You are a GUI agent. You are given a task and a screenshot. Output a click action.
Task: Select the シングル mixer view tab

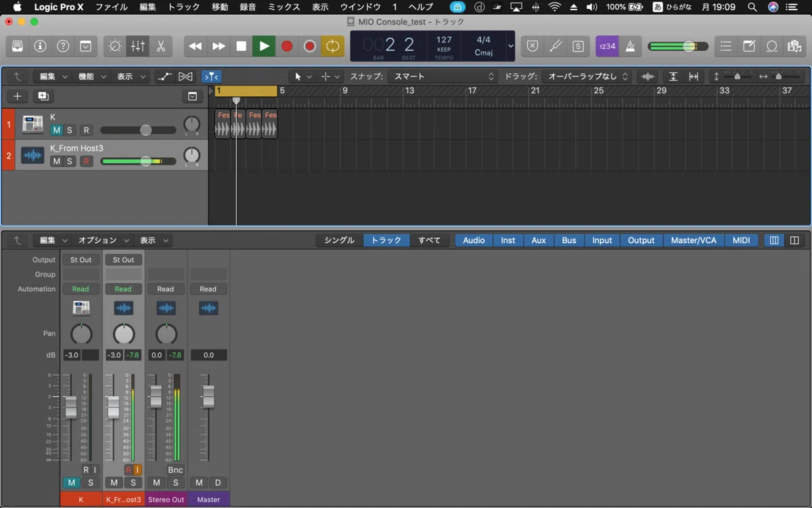tap(339, 240)
